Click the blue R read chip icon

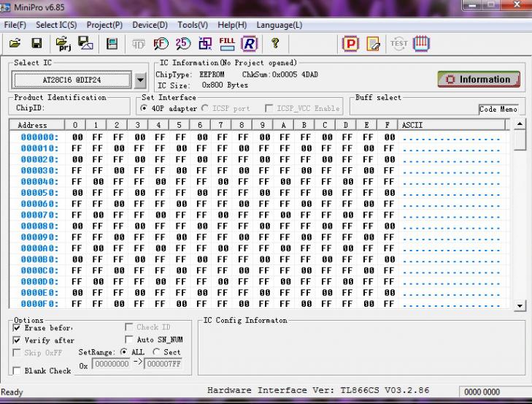click(250, 44)
